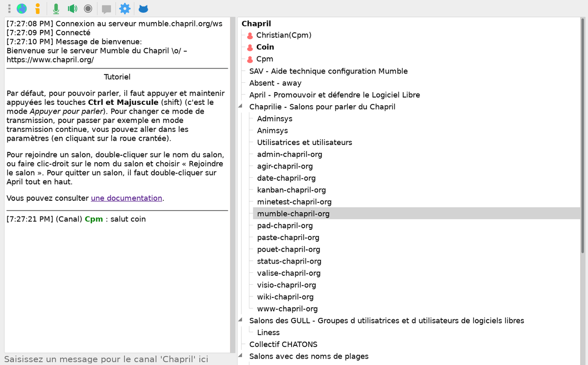Open settings with the blue gear icon
Viewport: 588px width, 365px height.
click(x=125, y=8)
